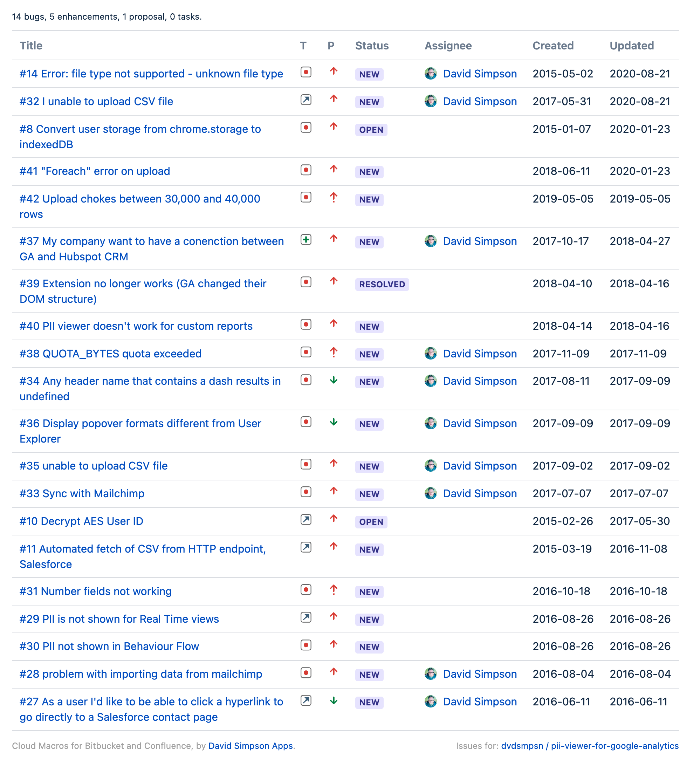
Task: Open the David Simpson Apps footer link
Action: [x=250, y=745]
